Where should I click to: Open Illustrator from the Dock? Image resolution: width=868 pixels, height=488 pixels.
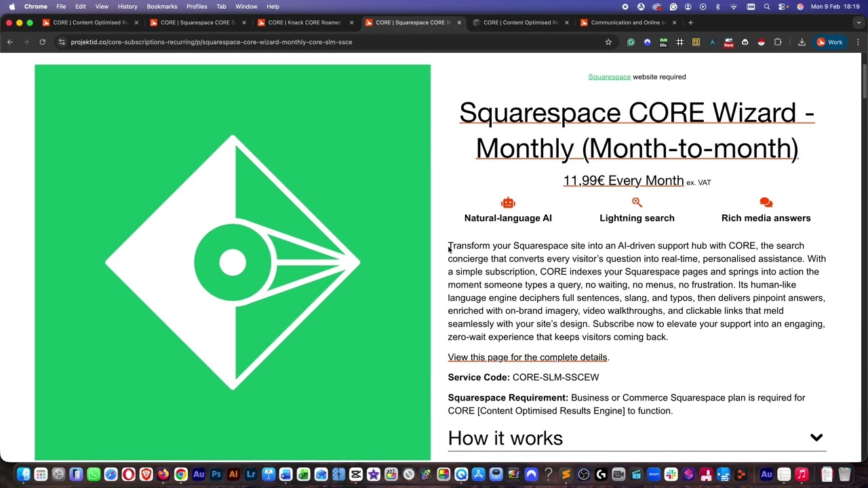point(233,474)
